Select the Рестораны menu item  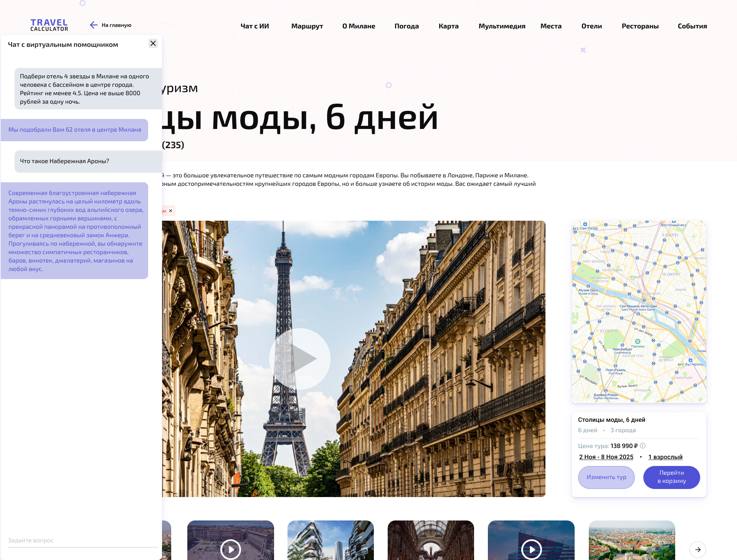click(x=640, y=26)
